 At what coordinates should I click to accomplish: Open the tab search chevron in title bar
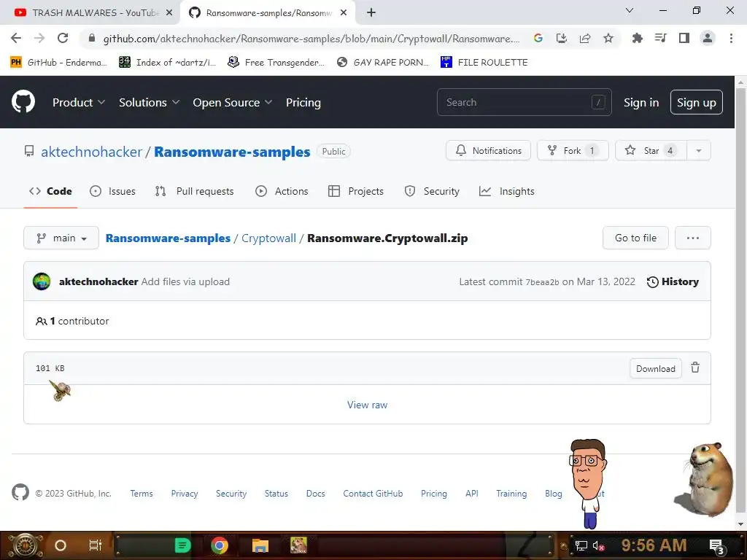point(630,10)
